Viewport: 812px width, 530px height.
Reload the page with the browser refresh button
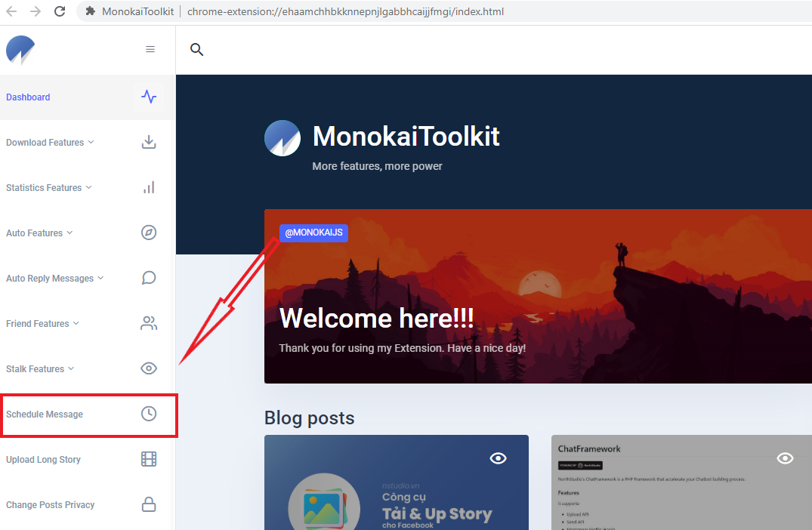point(60,11)
